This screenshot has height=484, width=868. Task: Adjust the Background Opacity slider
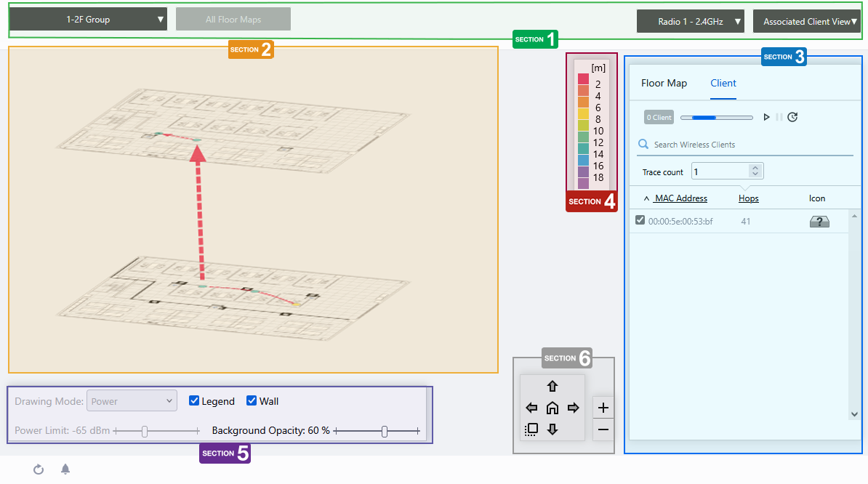tap(385, 432)
